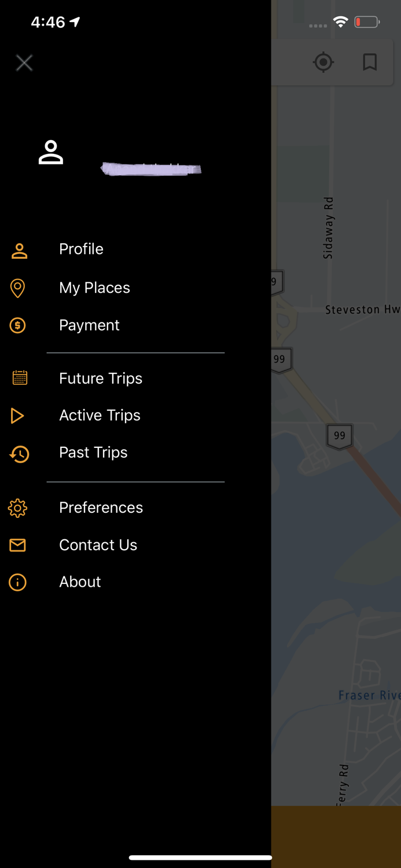This screenshot has width=401, height=868.
Task: Tap the orange Profile person icon
Action: [x=19, y=251]
